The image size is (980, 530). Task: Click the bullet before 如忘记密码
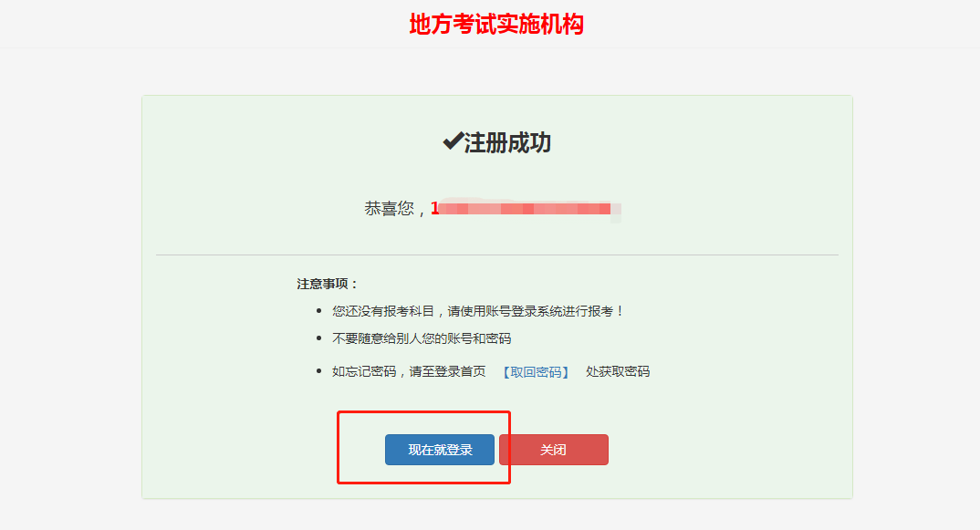point(318,372)
